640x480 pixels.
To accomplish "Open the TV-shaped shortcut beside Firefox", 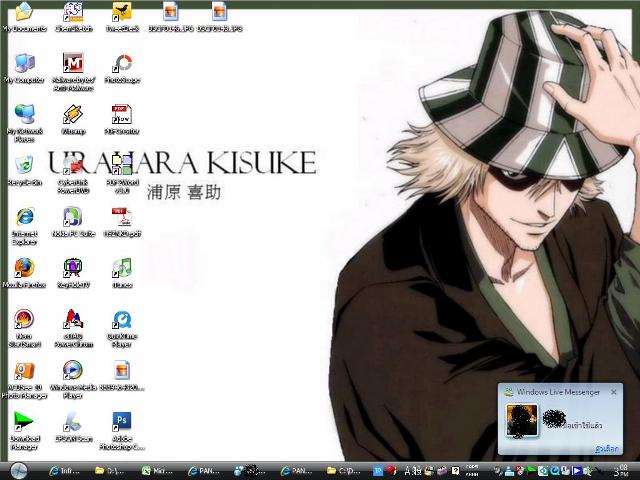I will 73,273.
